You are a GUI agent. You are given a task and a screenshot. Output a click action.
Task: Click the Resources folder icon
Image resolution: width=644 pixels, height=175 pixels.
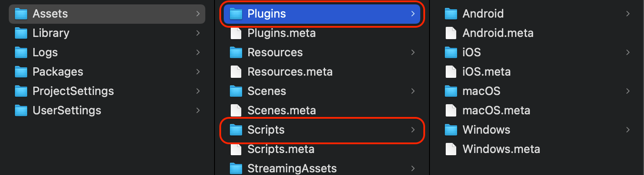(236, 52)
